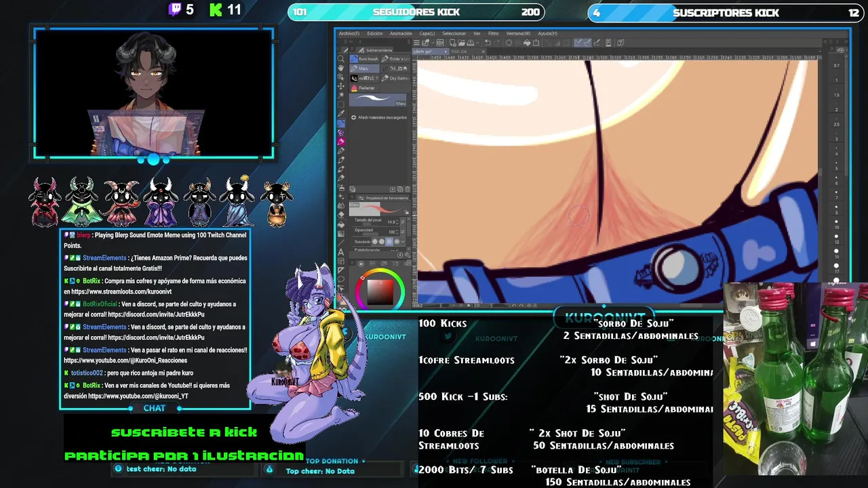Viewport: 868px width, 488px height.
Task: Select the Balloon speech-bubble tool
Action: (340, 279)
